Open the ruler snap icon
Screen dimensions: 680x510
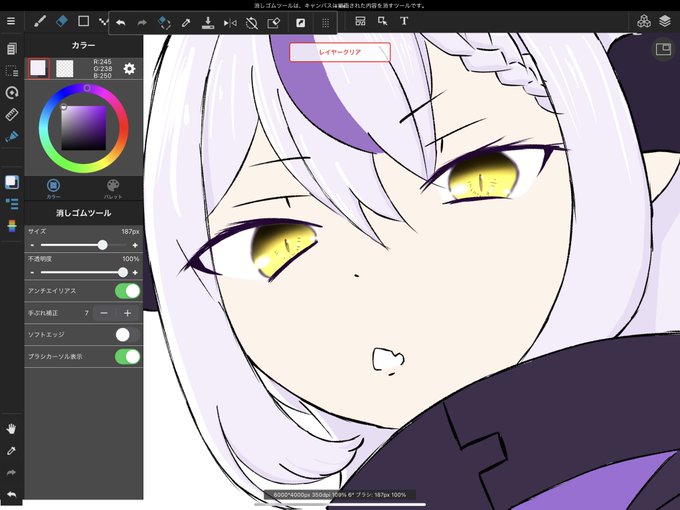pyautogui.click(x=12, y=114)
